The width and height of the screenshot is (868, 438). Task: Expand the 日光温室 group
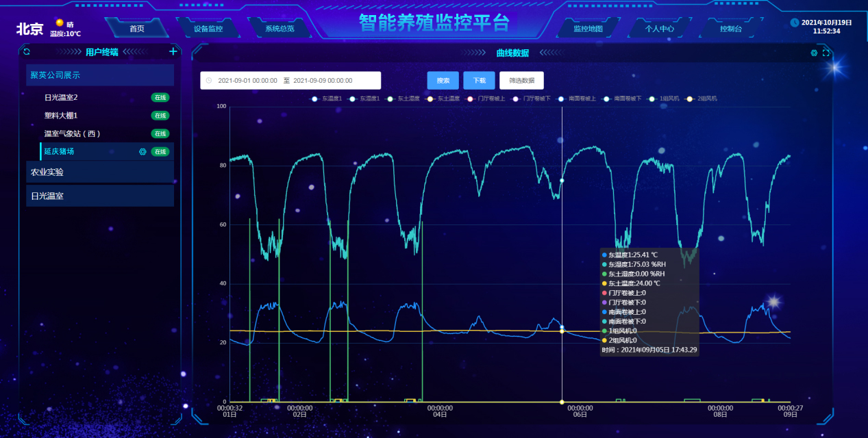100,196
